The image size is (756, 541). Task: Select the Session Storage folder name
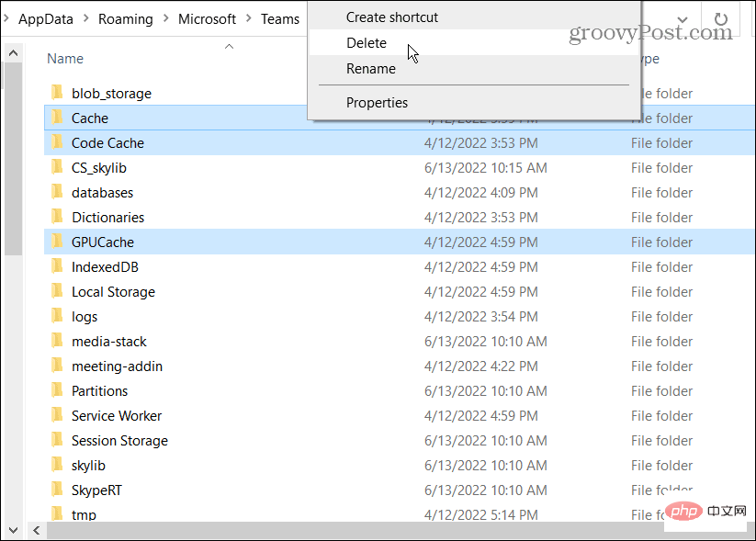pos(119,441)
